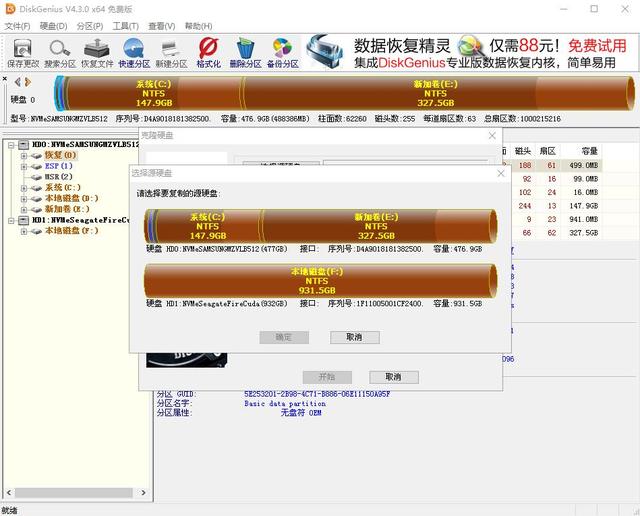This screenshot has height=516, width=640.
Task: Click 取消 in the clone disk dialog
Action: pyautogui.click(x=394, y=377)
